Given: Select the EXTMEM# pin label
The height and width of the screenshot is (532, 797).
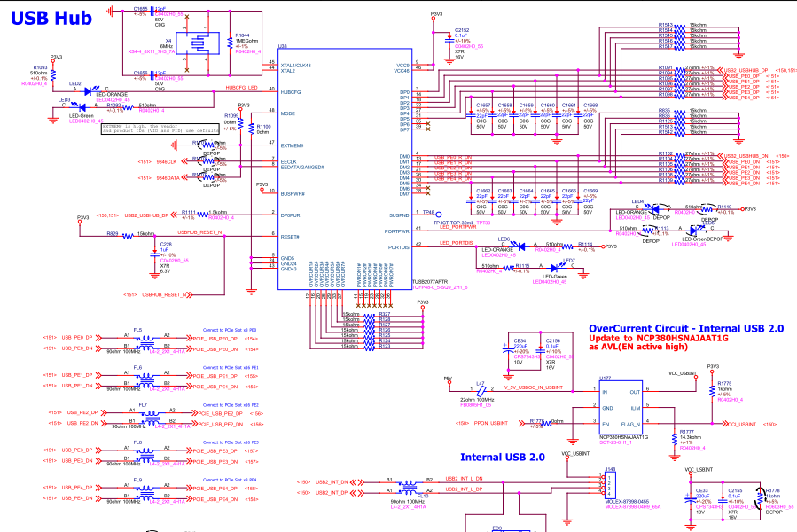Looking at the screenshot, I should 292,146.
